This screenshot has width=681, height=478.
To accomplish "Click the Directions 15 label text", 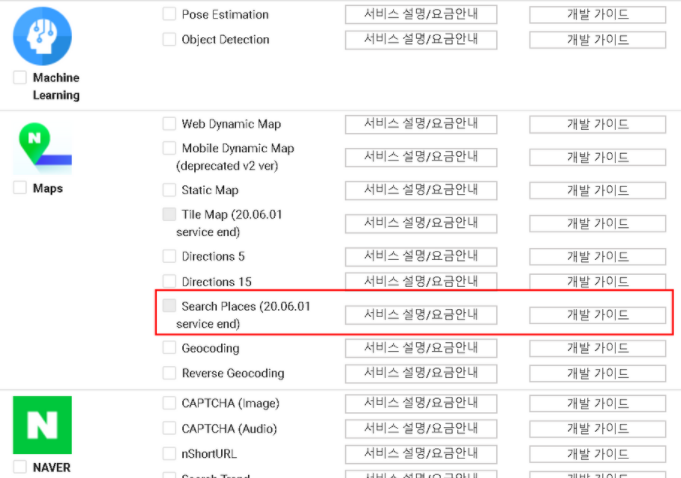I will [x=216, y=282].
